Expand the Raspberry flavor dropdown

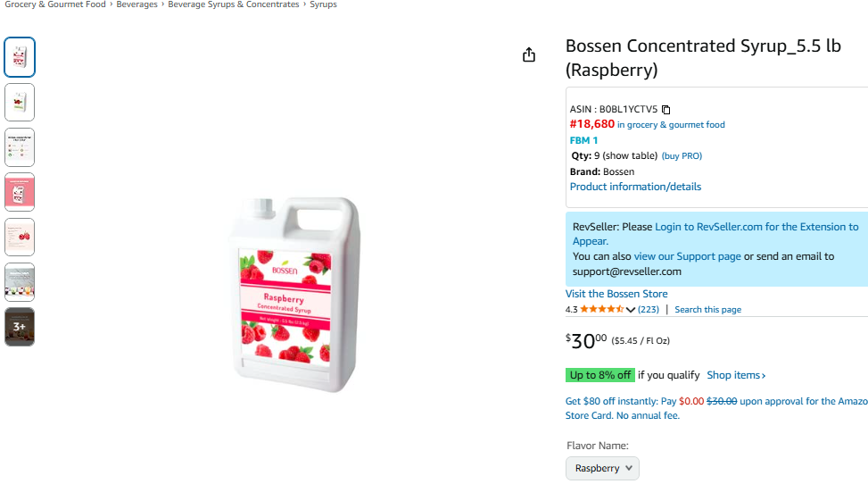coord(602,468)
